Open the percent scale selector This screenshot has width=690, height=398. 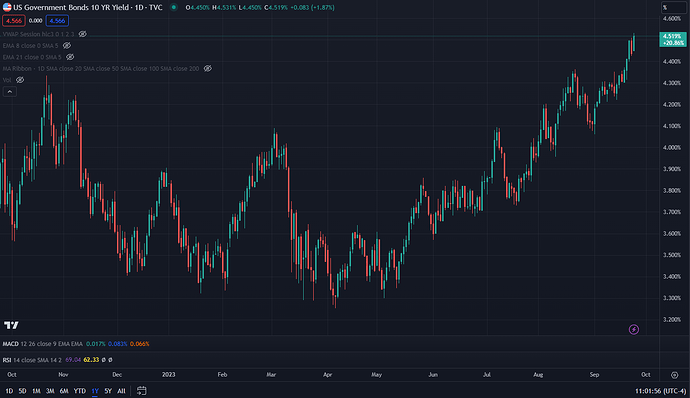(x=673, y=7)
